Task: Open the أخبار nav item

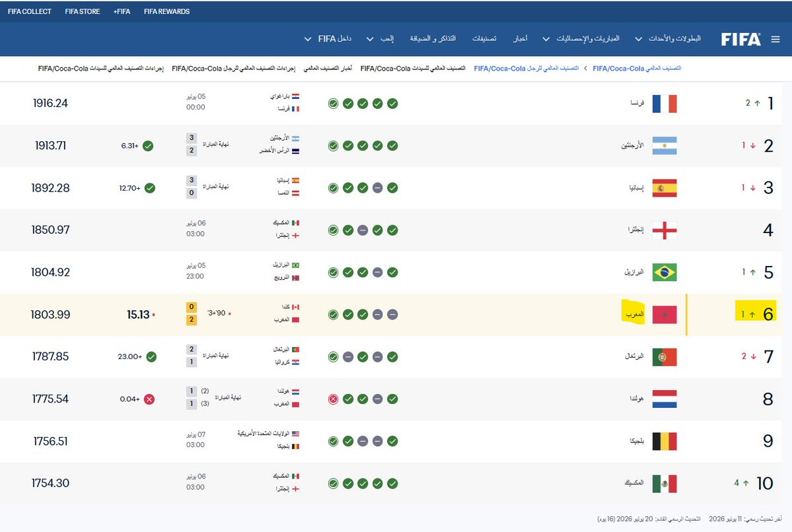Action: point(521,39)
